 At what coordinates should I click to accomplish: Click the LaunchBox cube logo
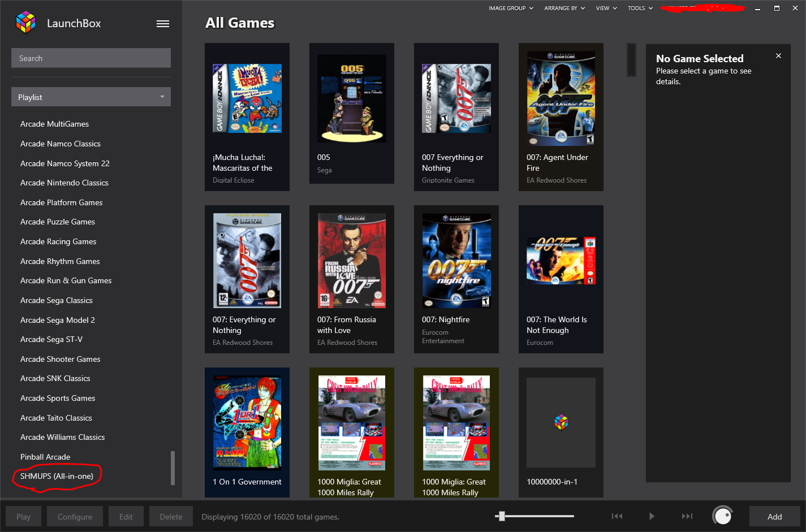coord(25,23)
